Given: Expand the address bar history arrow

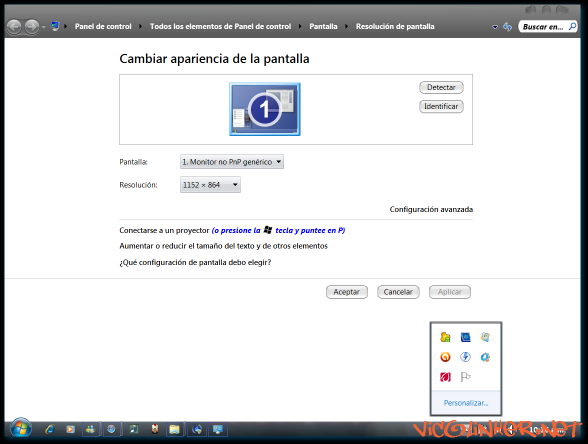Looking at the screenshot, I should (495, 27).
